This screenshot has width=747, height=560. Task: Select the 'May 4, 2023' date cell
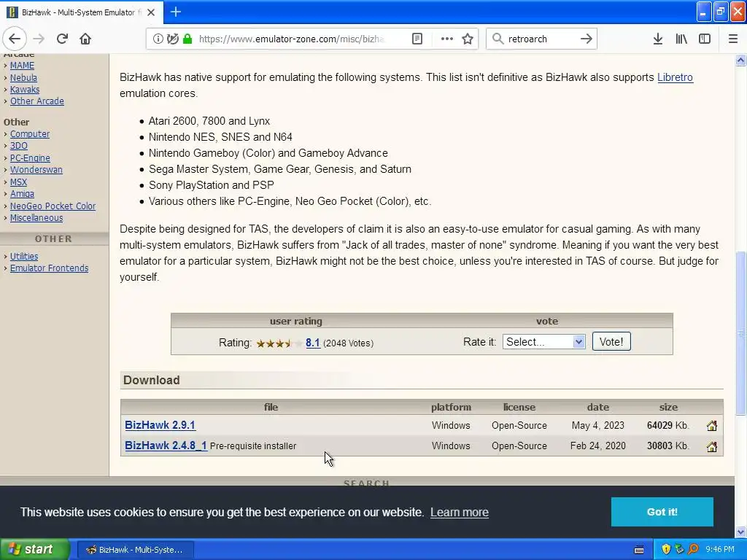[597, 425]
